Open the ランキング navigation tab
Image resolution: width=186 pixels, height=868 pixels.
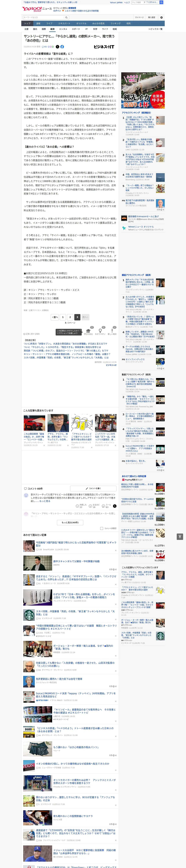point(115,24)
